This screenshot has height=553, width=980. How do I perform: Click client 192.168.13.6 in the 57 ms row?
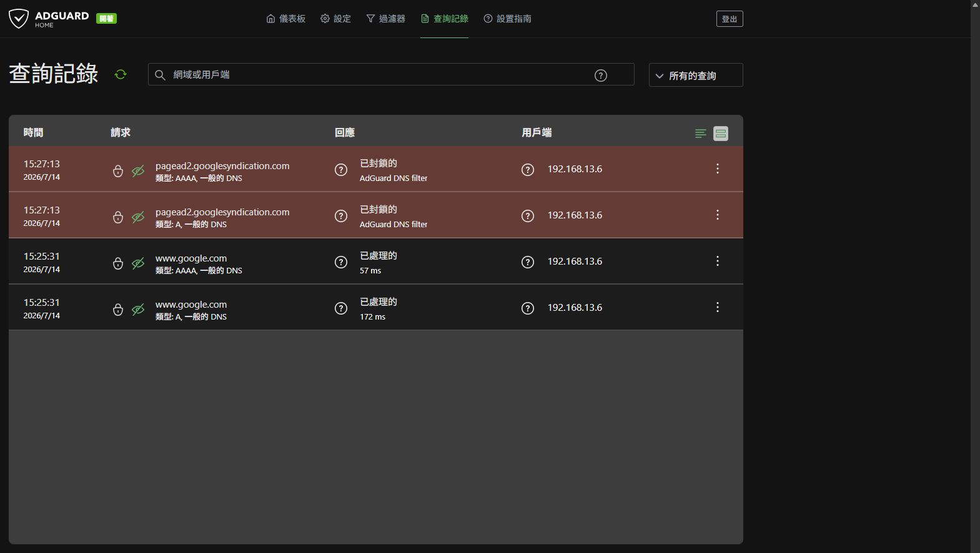575,262
